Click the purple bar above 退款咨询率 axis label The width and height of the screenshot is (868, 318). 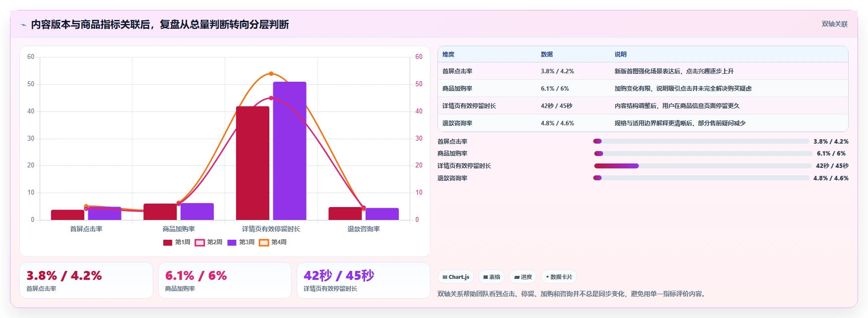click(x=382, y=214)
